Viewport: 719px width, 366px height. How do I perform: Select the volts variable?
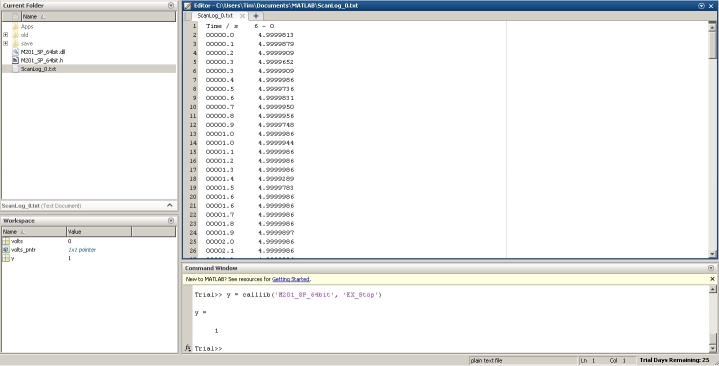17,241
